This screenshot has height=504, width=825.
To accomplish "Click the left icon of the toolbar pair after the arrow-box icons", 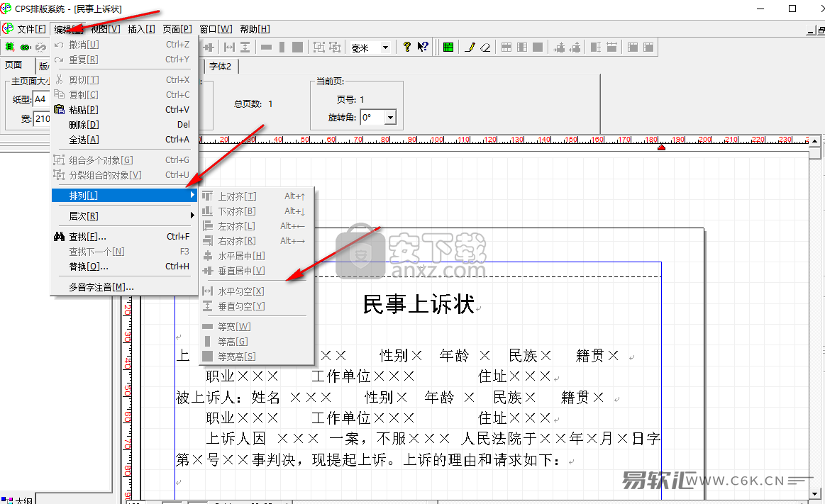I will point(596,47).
